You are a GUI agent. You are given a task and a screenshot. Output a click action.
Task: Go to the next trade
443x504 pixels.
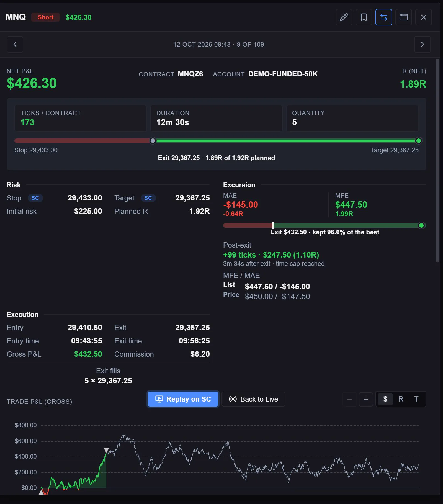[422, 44]
